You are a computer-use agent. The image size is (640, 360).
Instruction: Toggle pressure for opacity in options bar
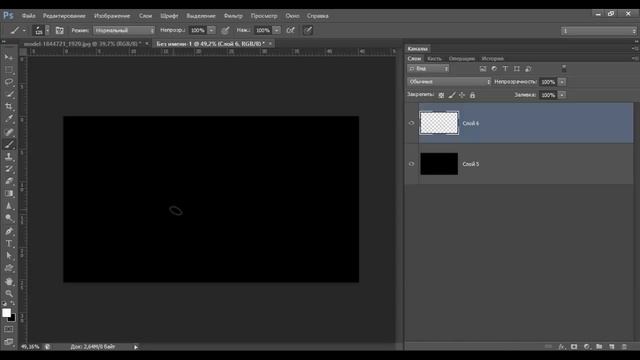tap(225, 30)
